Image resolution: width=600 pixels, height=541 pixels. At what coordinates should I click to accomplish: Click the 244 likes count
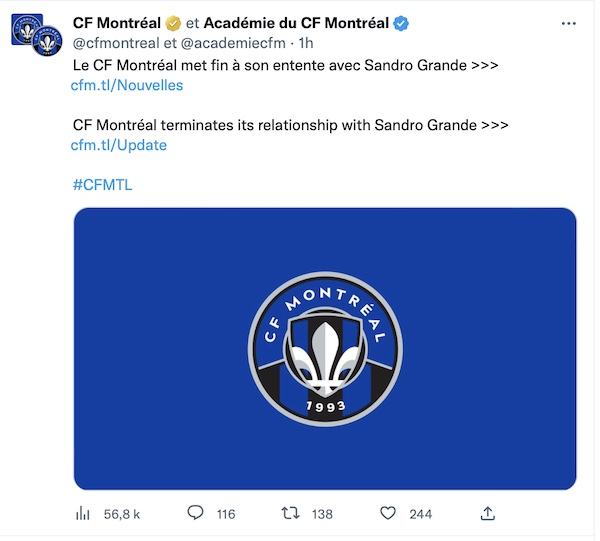[421, 514]
